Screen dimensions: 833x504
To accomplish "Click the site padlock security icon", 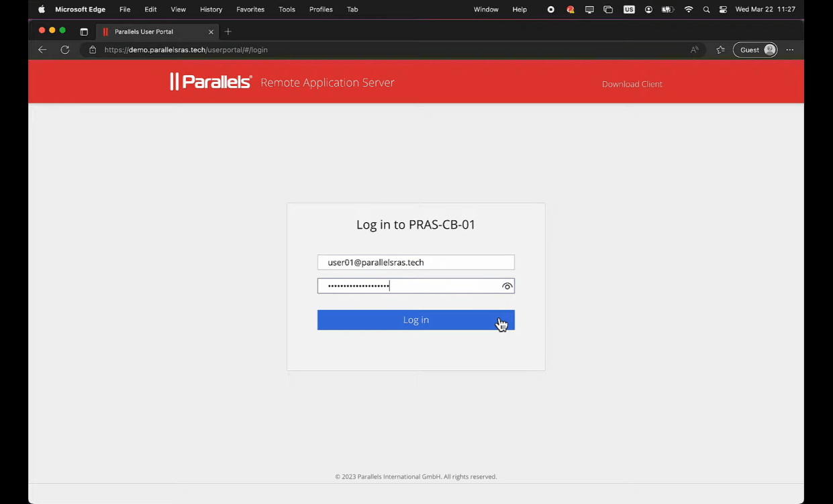I will [x=93, y=50].
